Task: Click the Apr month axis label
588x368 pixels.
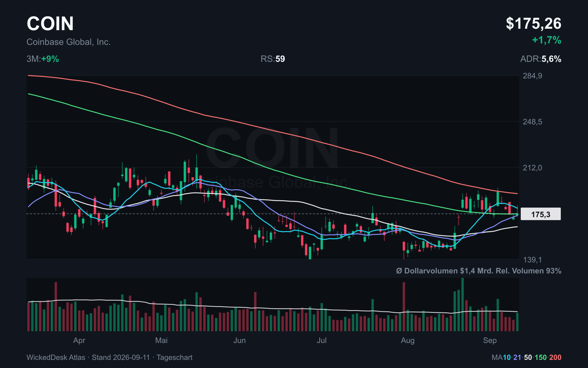Action: pos(79,340)
